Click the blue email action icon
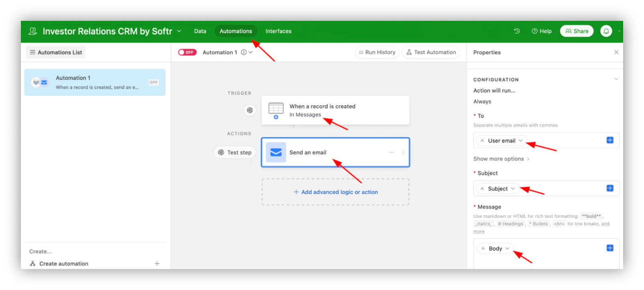 tap(276, 152)
